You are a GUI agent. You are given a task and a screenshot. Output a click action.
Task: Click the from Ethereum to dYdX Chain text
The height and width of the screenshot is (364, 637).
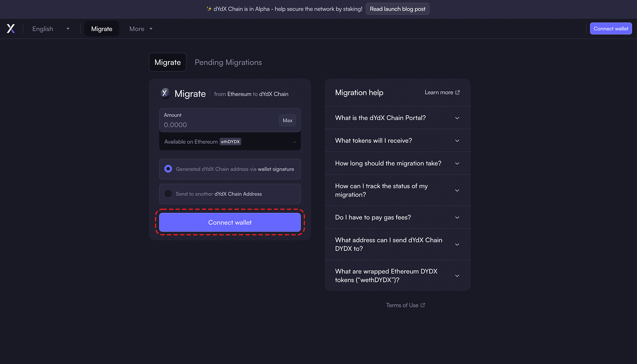[x=251, y=94]
